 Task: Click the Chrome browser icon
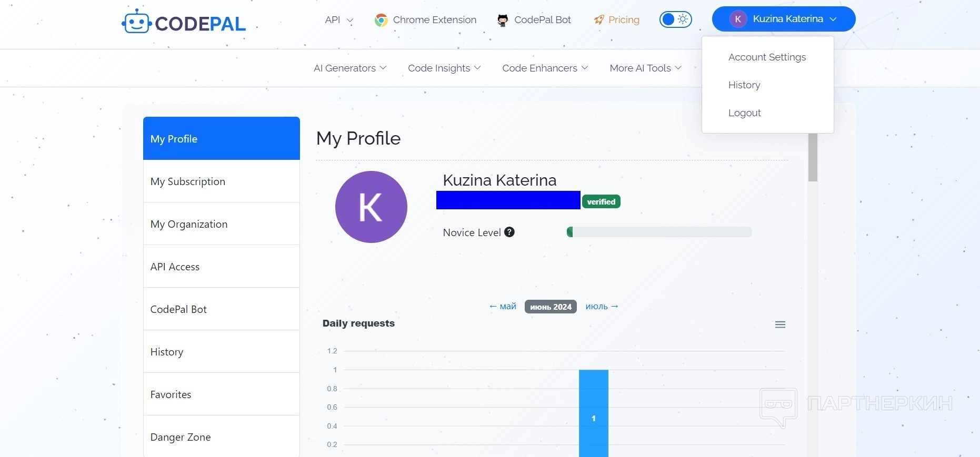(381, 20)
